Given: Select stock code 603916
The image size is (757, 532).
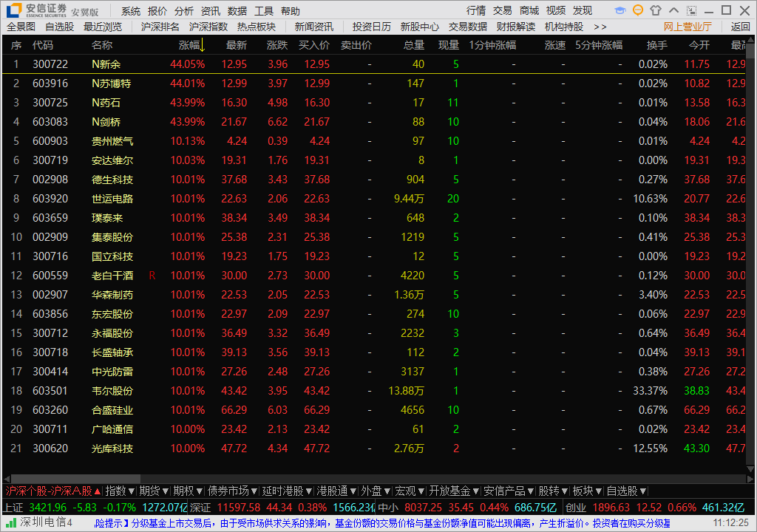Looking at the screenshot, I should pyautogui.click(x=50, y=83).
